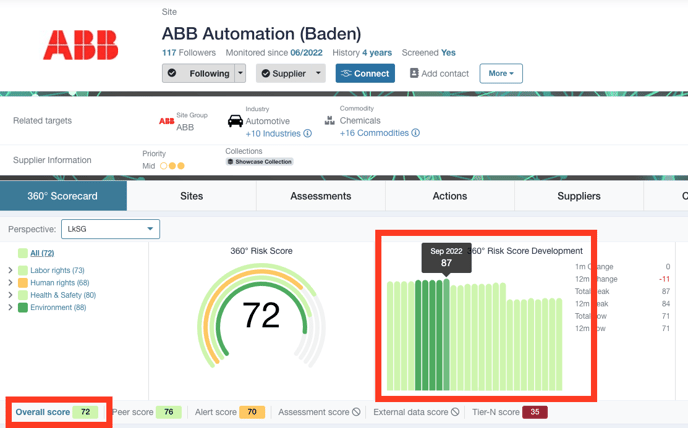The height and width of the screenshot is (428, 688).
Task: Click Add contact
Action: tap(439, 73)
